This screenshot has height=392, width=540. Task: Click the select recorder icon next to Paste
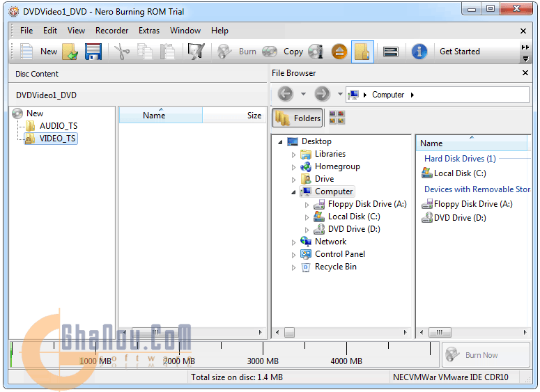(x=196, y=52)
